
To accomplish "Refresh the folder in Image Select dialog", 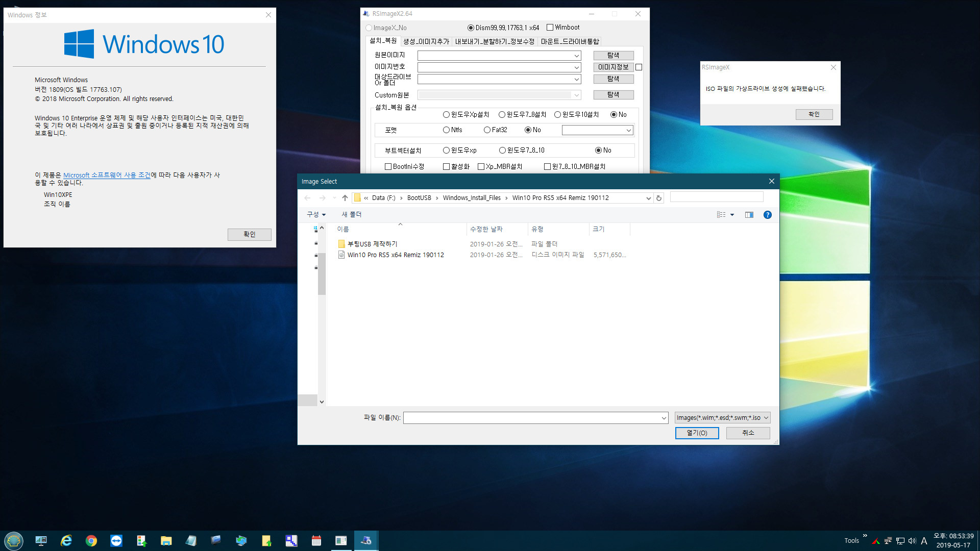I will [658, 198].
